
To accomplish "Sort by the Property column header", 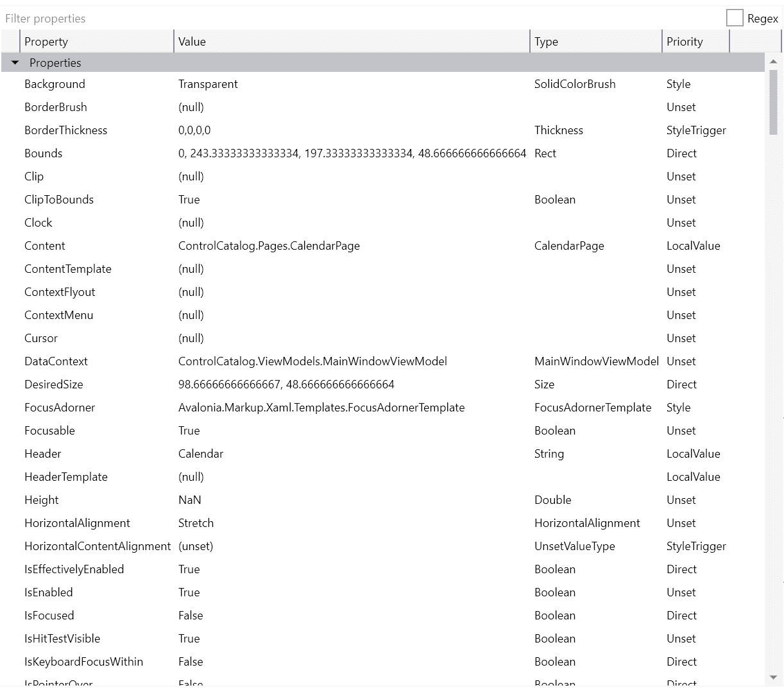I will 96,42.
